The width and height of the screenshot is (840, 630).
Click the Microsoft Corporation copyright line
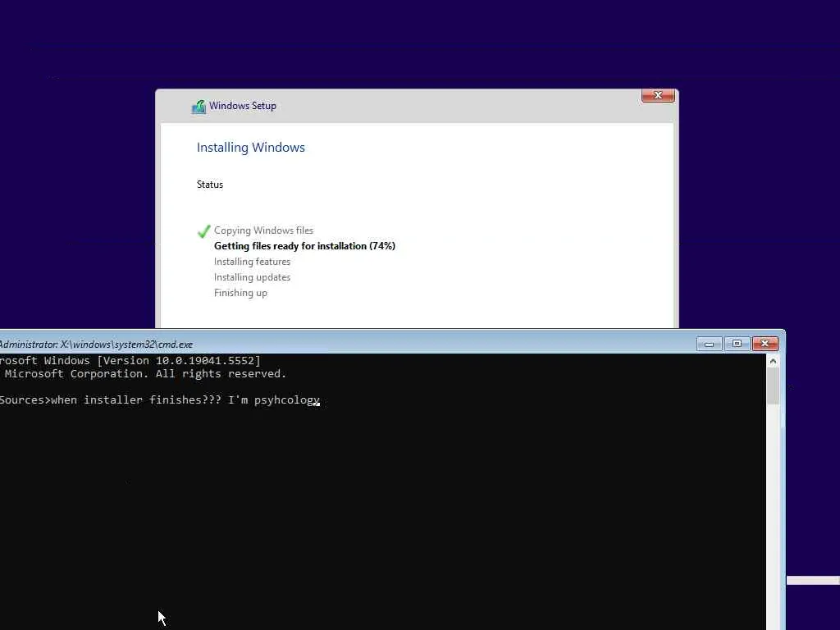[144, 374]
